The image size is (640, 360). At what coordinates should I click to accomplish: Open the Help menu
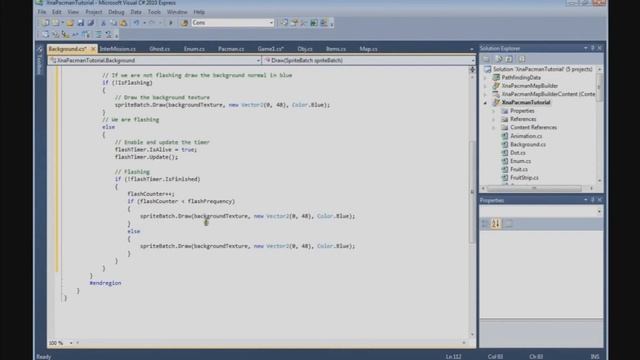tap(199, 12)
